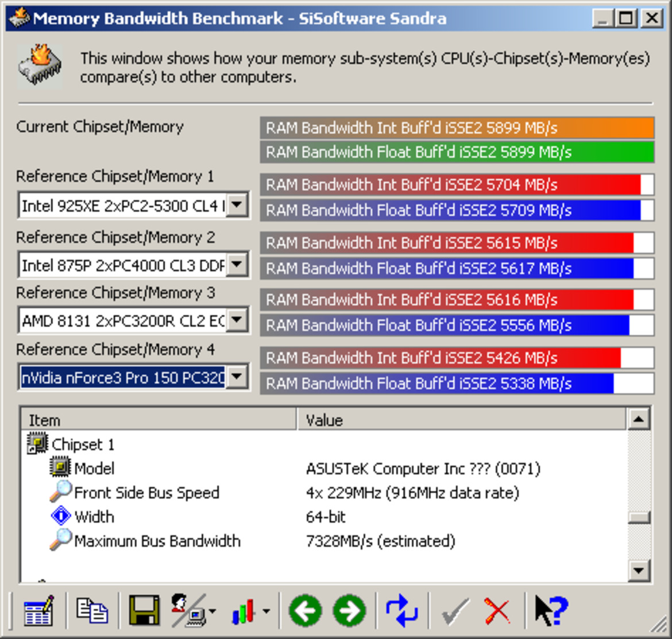Select the Width row label
The image size is (672, 639).
94,517
